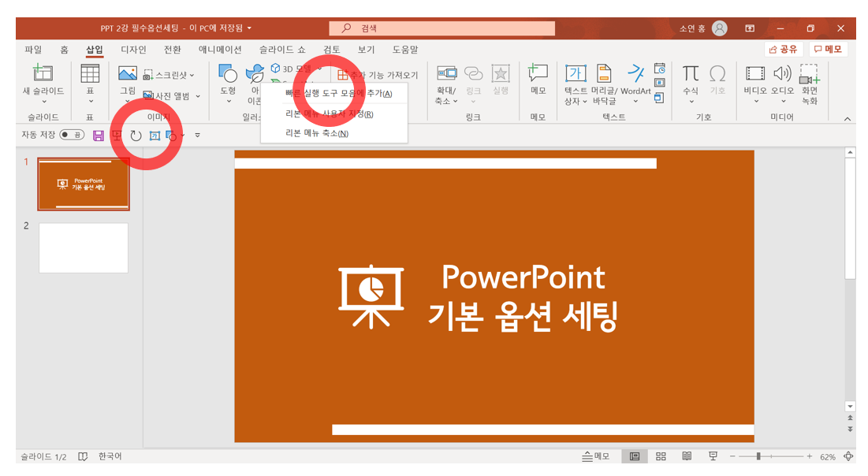Open the ribbon display options button
The width and height of the screenshot is (868, 476).
[x=750, y=28]
